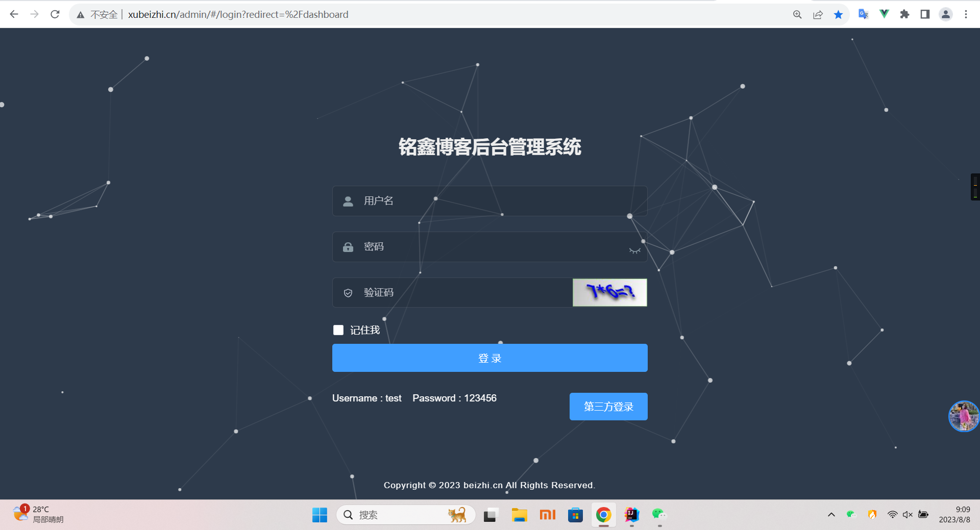Click the bookmark star icon
Image resolution: width=980 pixels, height=530 pixels.
coord(838,14)
